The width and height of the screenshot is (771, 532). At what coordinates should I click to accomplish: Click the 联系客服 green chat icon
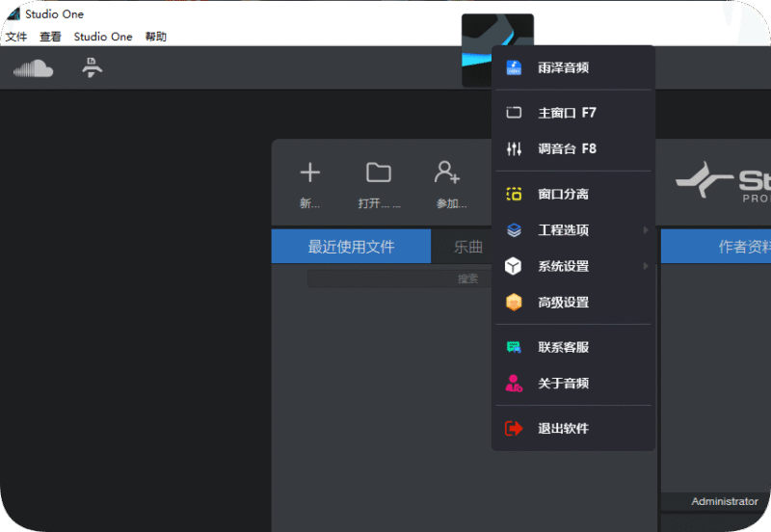click(514, 347)
